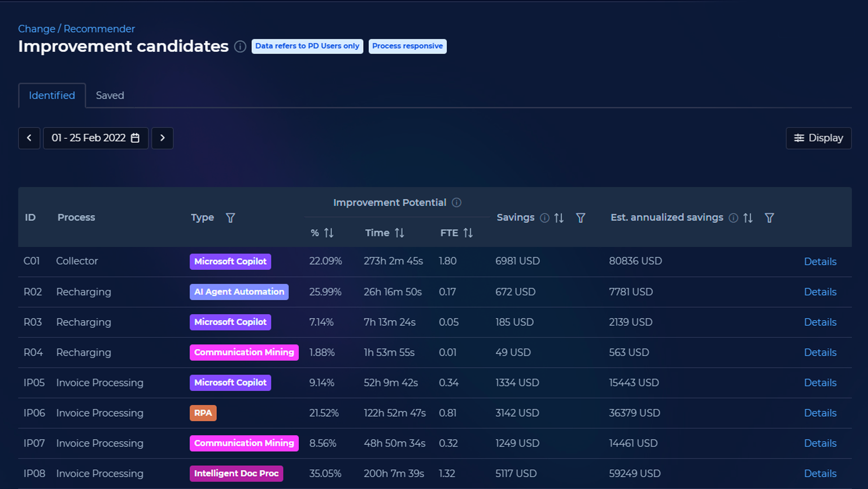Click the Savings column filter icon
This screenshot has height=489, width=868.
coord(581,218)
